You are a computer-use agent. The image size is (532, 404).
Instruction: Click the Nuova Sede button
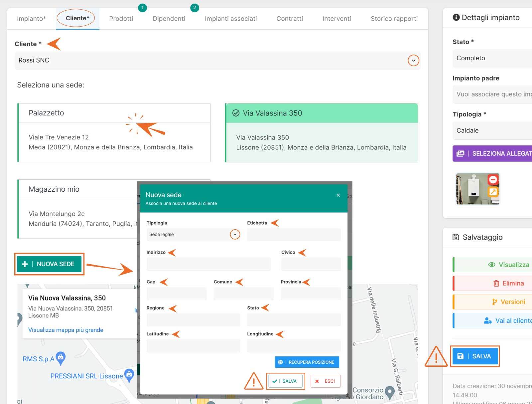click(x=49, y=264)
